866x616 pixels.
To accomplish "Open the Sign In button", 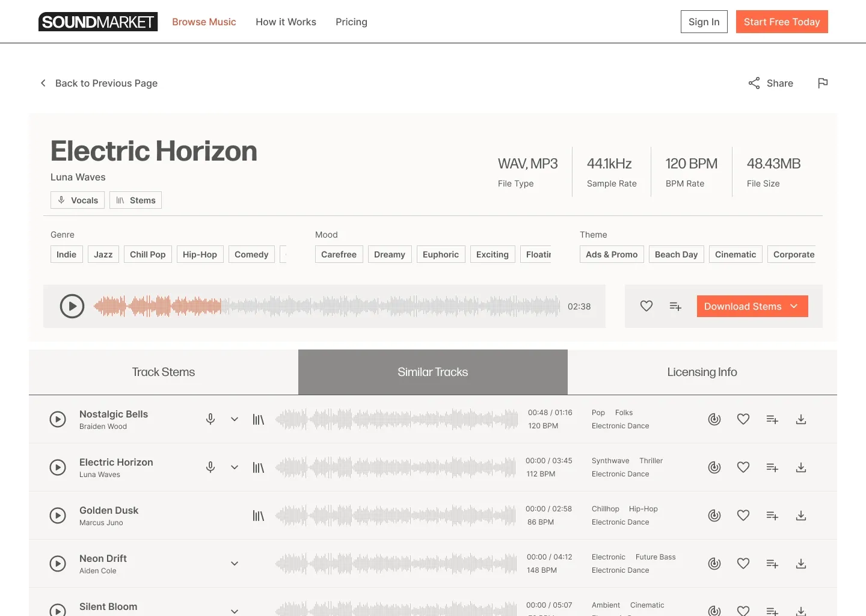I will point(704,22).
